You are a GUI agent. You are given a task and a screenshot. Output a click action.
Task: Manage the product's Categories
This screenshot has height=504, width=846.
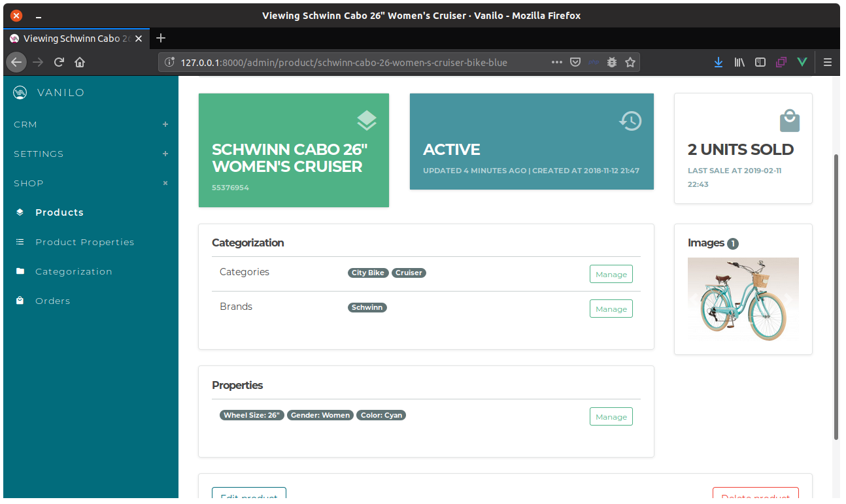(x=611, y=274)
